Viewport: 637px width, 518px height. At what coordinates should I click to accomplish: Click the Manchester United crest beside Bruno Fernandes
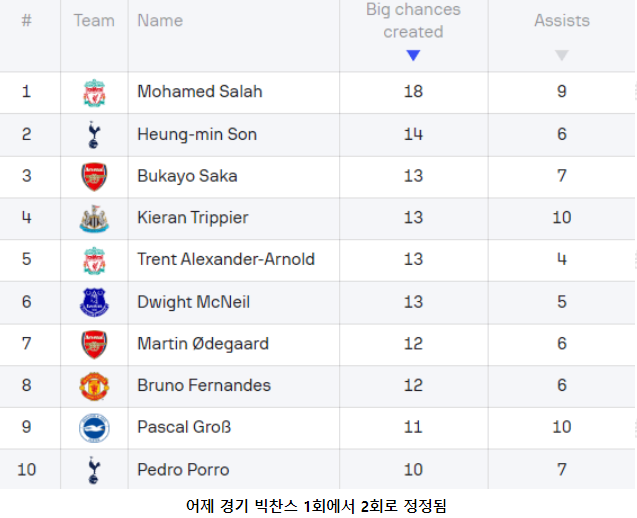(x=94, y=386)
